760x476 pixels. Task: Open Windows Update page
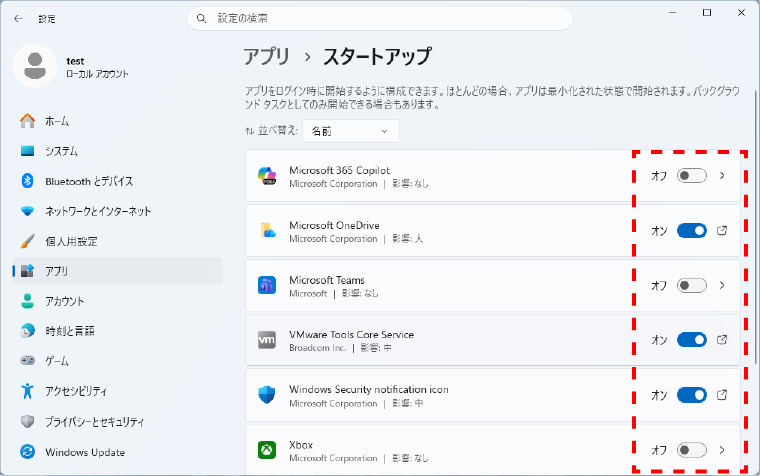[117, 452]
